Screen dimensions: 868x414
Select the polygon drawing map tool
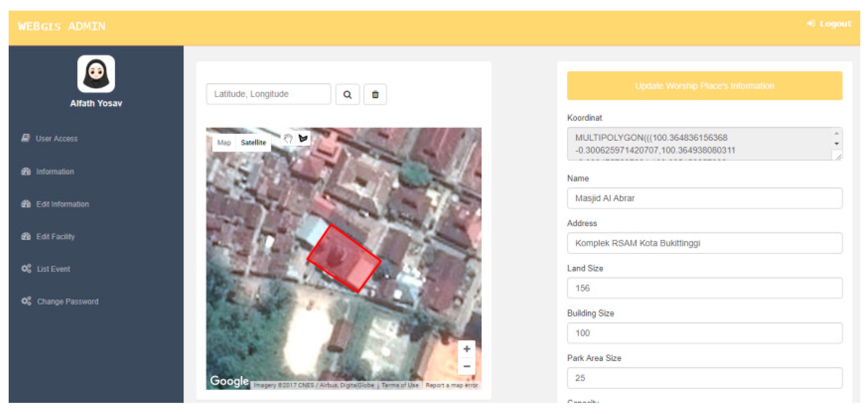(x=303, y=138)
